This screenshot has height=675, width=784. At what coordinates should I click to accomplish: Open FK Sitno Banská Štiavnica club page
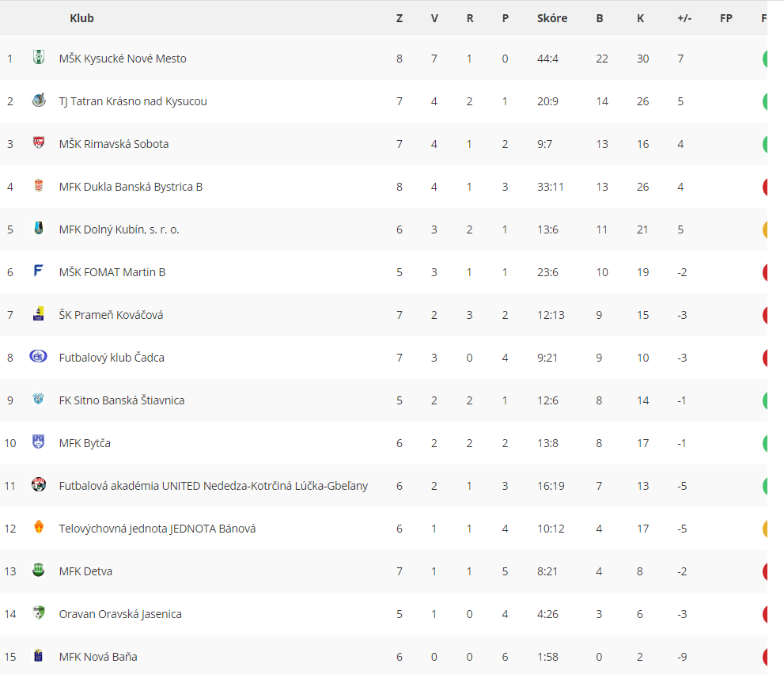click(x=122, y=400)
